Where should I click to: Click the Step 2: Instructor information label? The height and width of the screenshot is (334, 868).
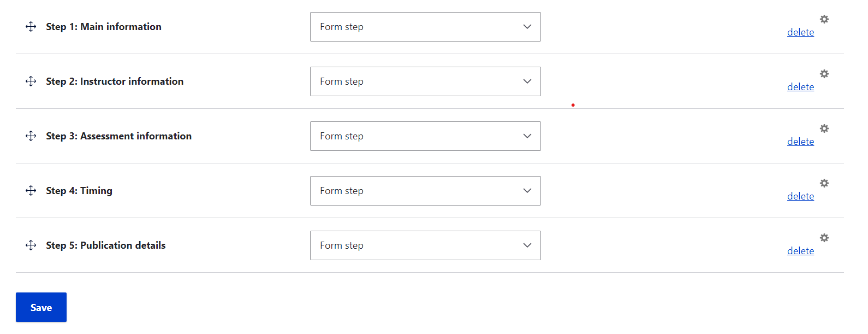click(115, 81)
